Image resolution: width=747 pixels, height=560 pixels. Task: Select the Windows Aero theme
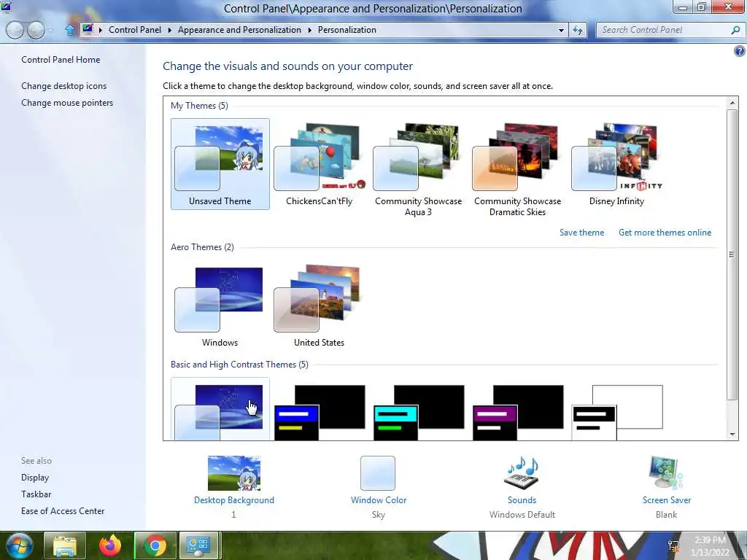click(220, 307)
